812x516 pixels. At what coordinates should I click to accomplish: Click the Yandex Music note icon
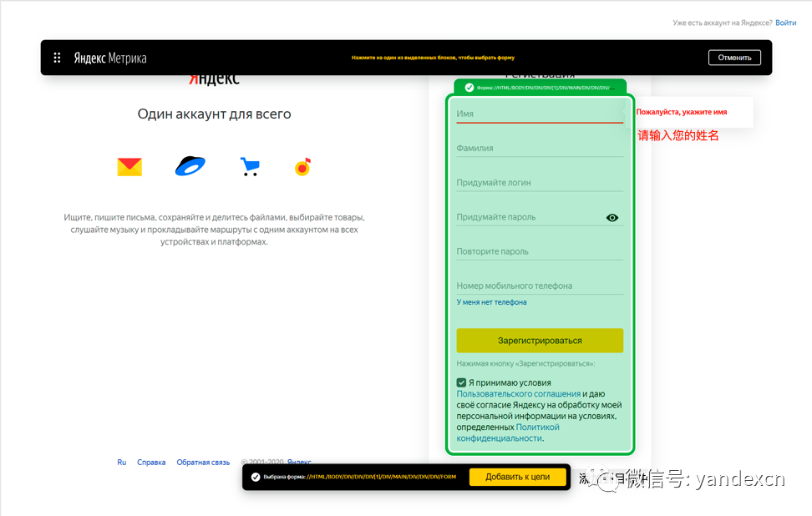302,167
